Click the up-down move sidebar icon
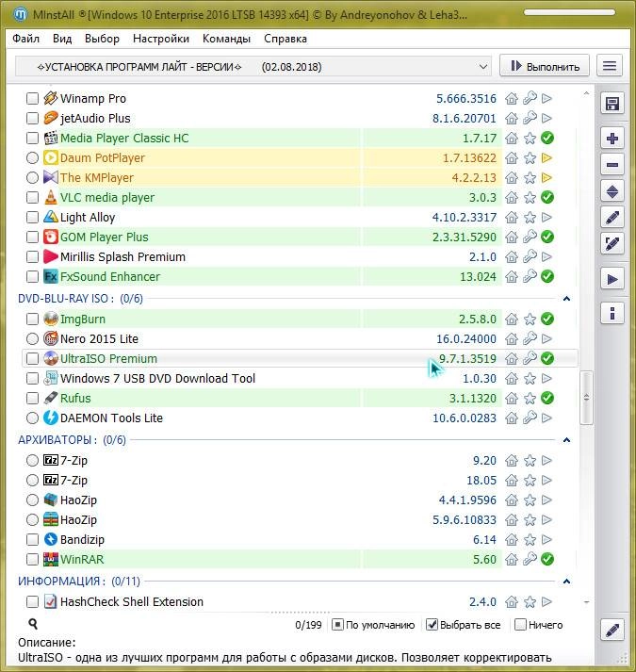636x672 pixels. point(612,191)
